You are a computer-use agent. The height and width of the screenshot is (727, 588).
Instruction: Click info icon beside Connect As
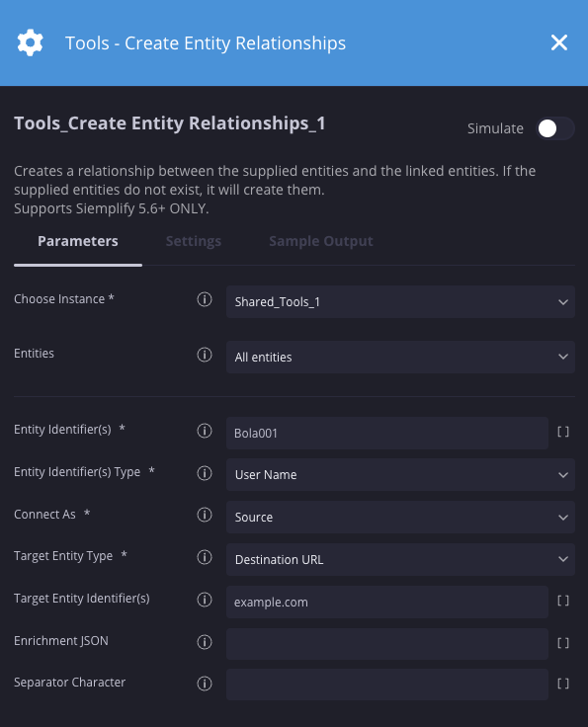(205, 515)
